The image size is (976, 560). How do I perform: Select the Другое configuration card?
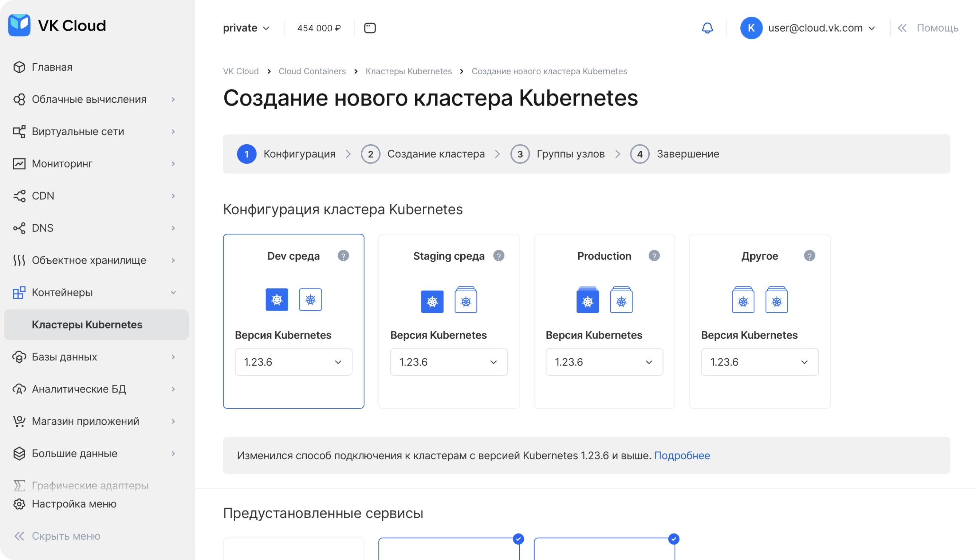click(x=760, y=321)
